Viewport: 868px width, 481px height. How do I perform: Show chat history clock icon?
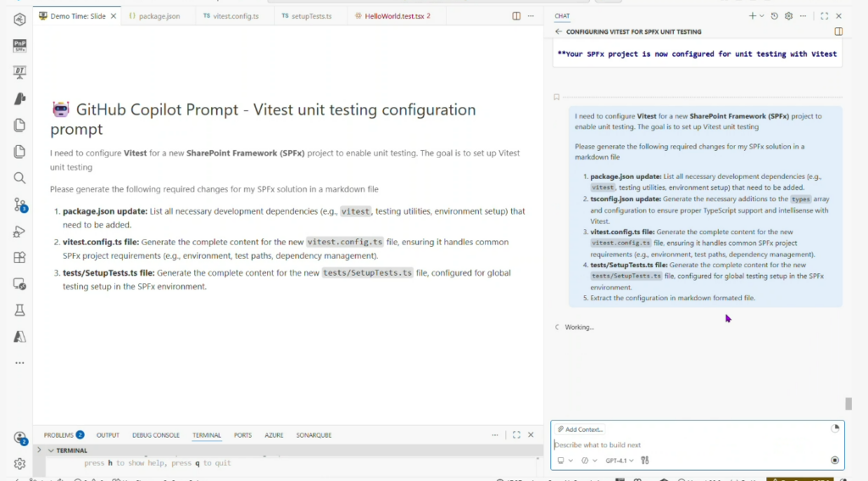click(775, 16)
